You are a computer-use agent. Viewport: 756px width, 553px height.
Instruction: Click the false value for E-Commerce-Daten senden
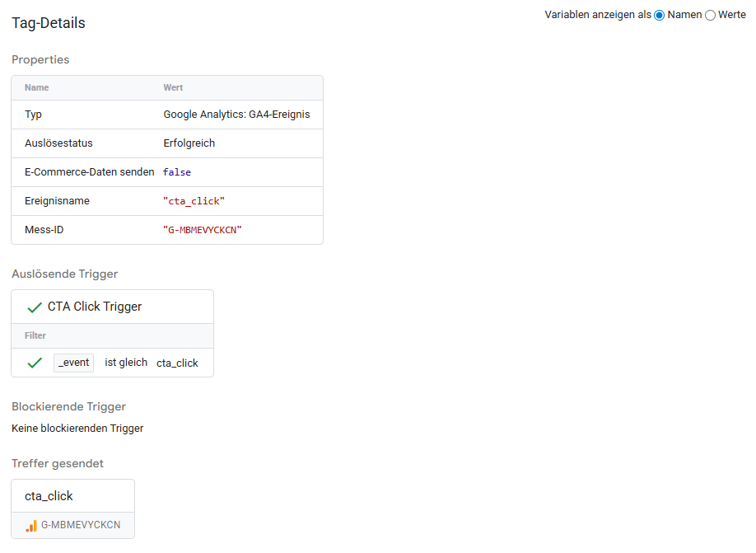[177, 172]
